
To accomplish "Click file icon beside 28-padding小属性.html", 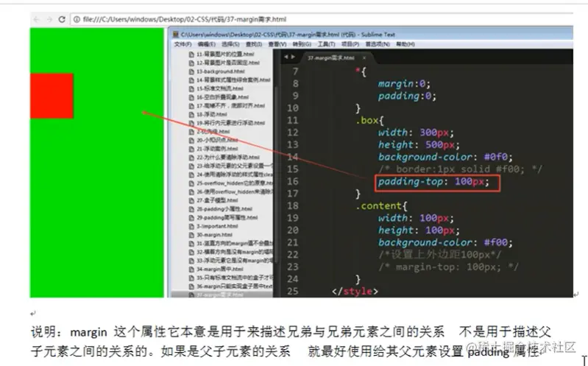I will (191, 209).
